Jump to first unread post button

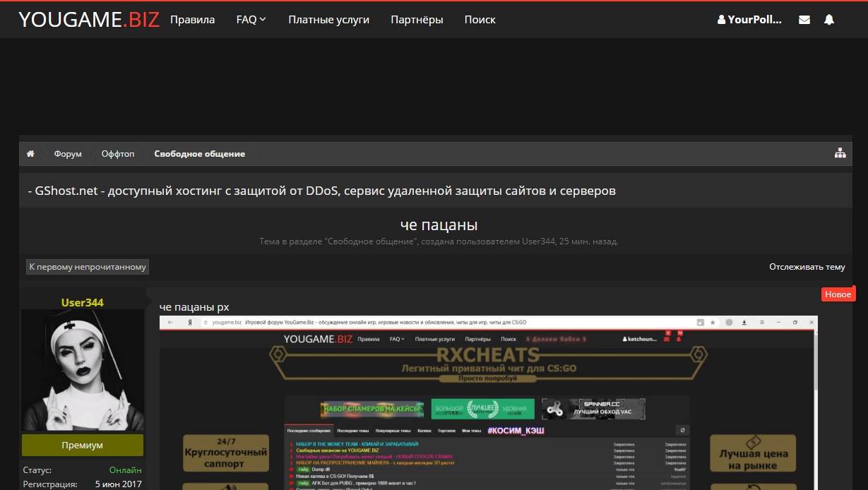(88, 267)
